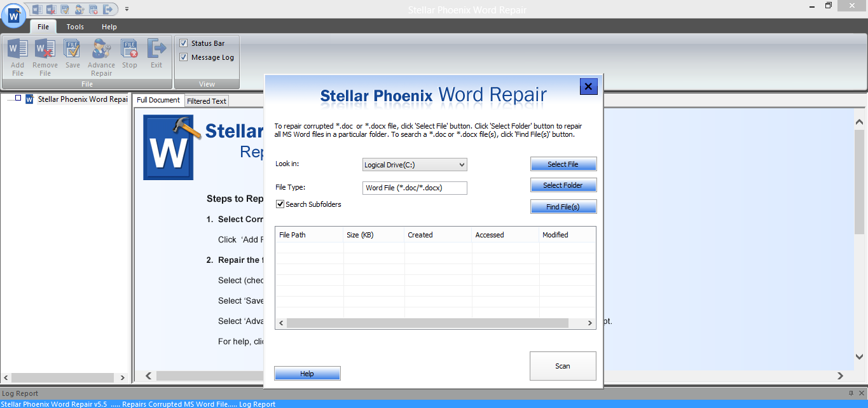Viewport: 868px width, 408px height.
Task: Click left arrow of file list scrollbar
Action: point(281,323)
